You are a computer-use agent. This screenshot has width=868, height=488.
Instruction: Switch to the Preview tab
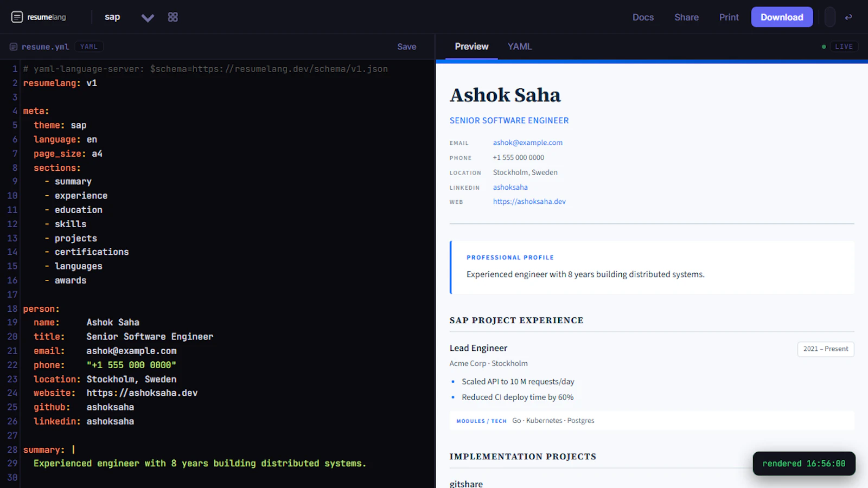tap(471, 47)
